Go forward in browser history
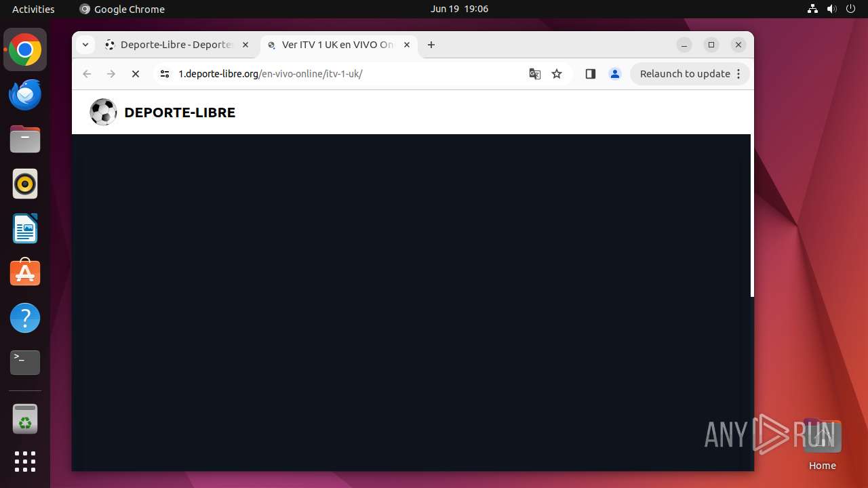Viewport: 868px width, 488px height. (111, 74)
